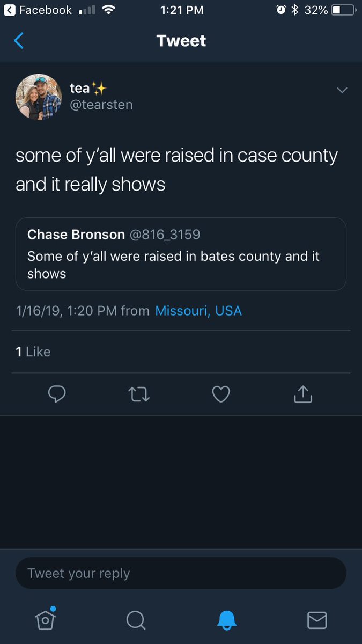Return to the Facebook app
Viewport: 362px width, 644px height.
(38, 10)
